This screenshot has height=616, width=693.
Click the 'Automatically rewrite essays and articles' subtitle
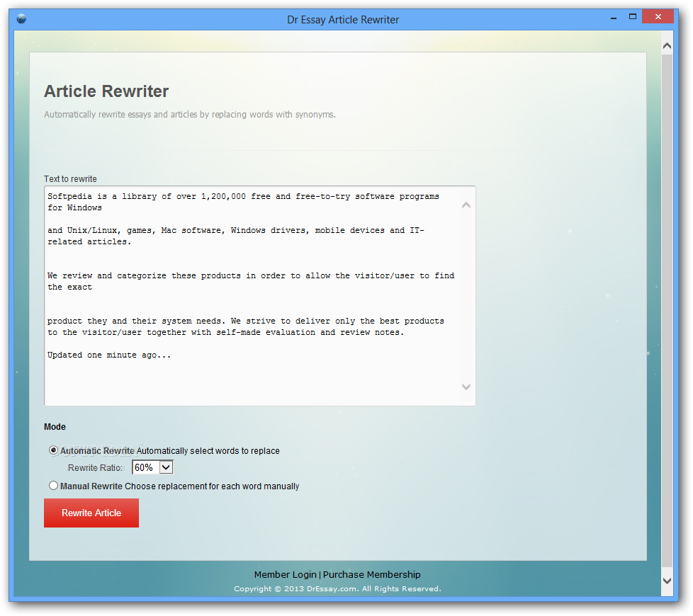coord(190,115)
